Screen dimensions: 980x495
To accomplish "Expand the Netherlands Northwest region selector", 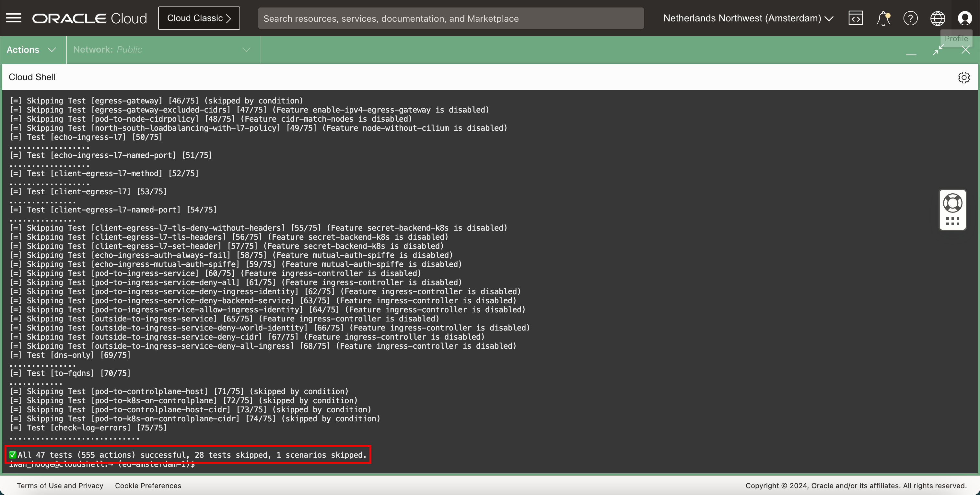I will (748, 18).
